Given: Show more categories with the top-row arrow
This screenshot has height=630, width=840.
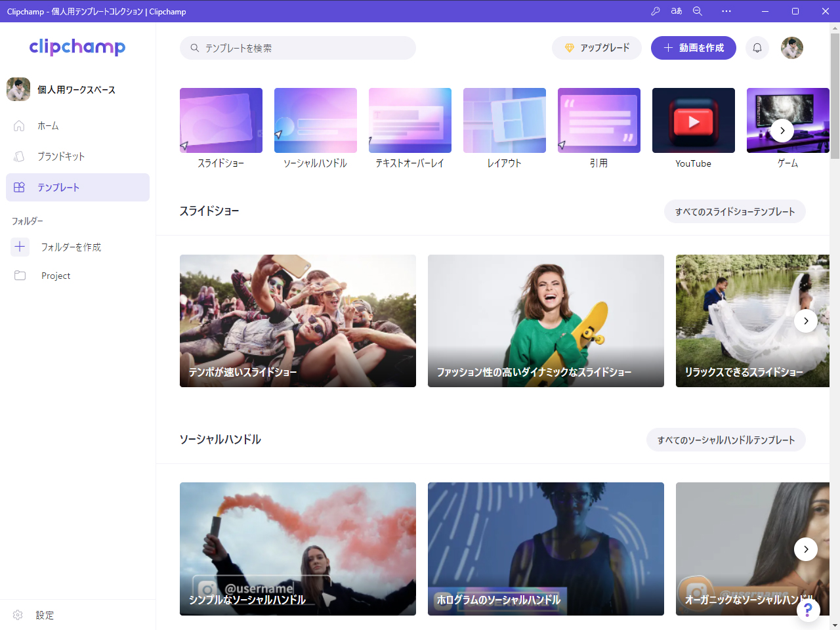Looking at the screenshot, I should pyautogui.click(x=782, y=131).
